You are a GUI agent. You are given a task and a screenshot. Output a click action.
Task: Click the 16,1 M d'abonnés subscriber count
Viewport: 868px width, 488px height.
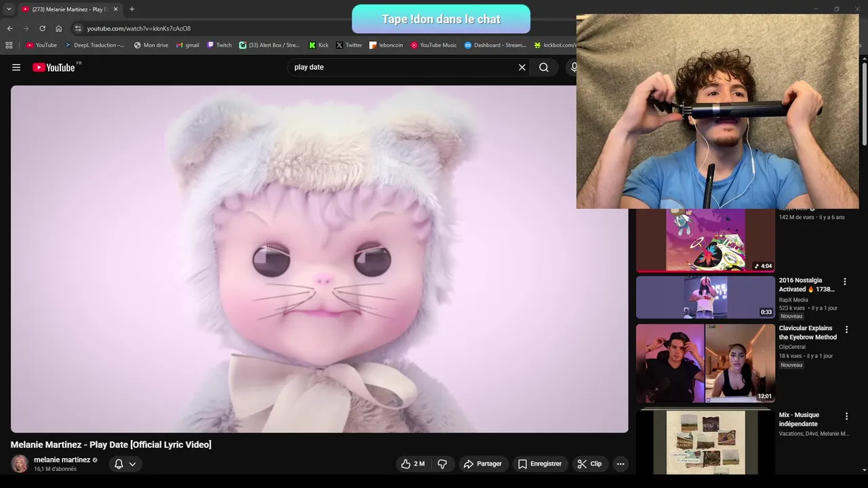[x=56, y=469]
